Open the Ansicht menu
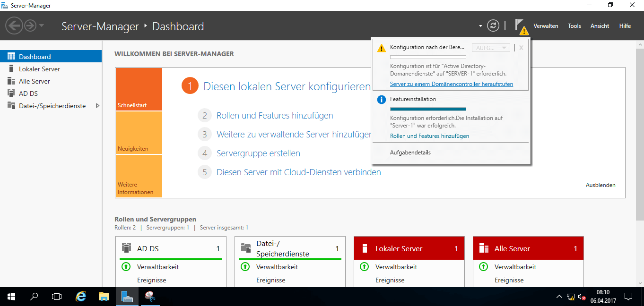The width and height of the screenshot is (644, 306). [x=600, y=26]
